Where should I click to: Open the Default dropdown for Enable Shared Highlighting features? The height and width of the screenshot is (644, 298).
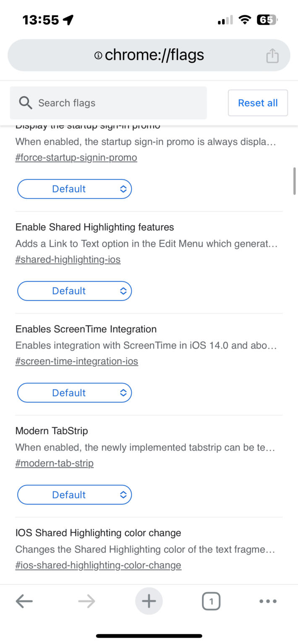(x=74, y=291)
